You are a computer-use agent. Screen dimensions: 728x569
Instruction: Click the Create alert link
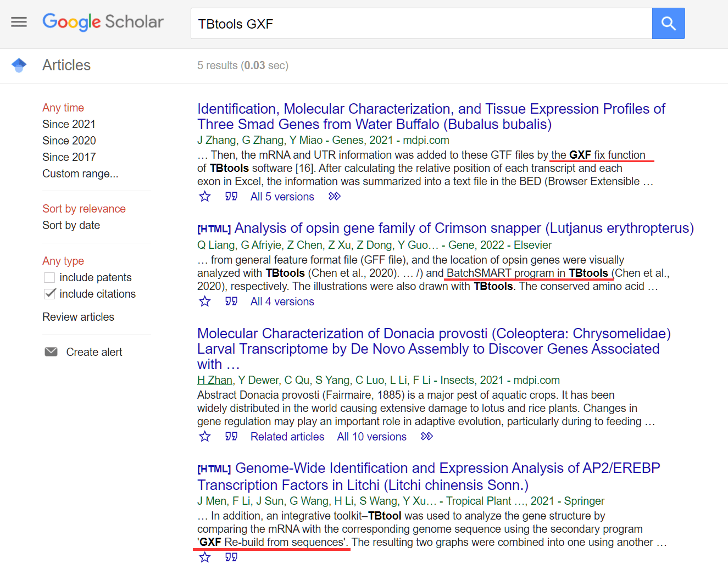point(95,352)
